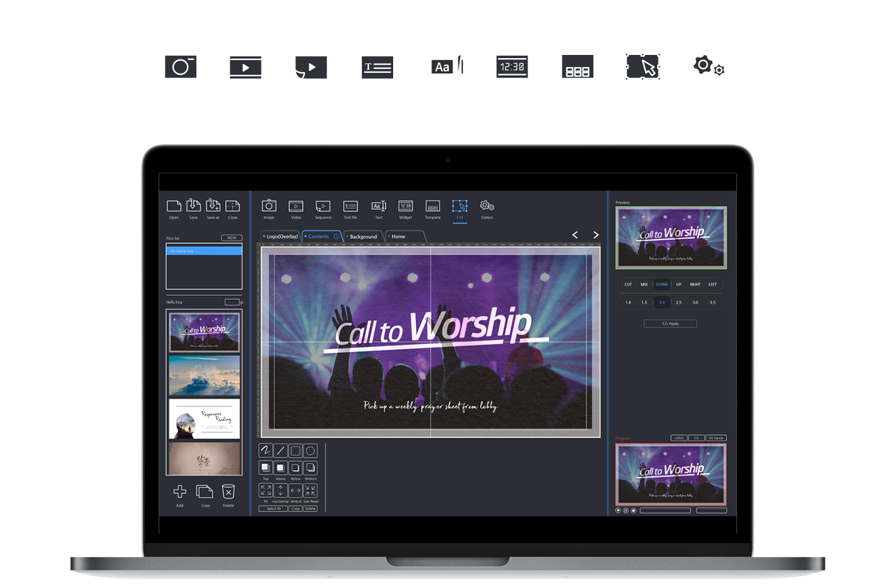
Task: Go to previous tabs with left chevron
Action: tap(575, 235)
